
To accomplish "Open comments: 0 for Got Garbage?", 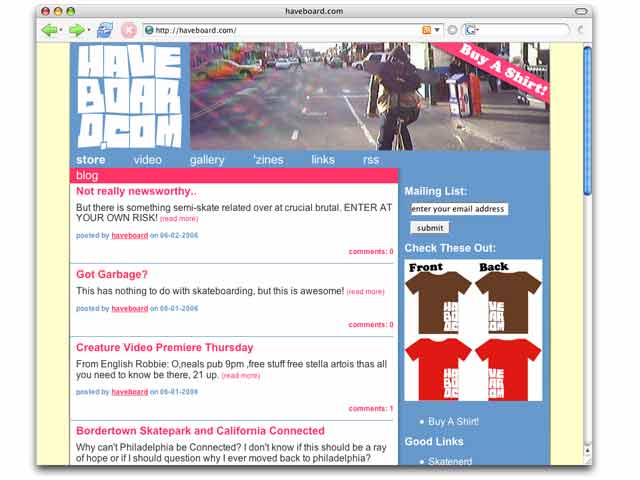I will 371,325.
